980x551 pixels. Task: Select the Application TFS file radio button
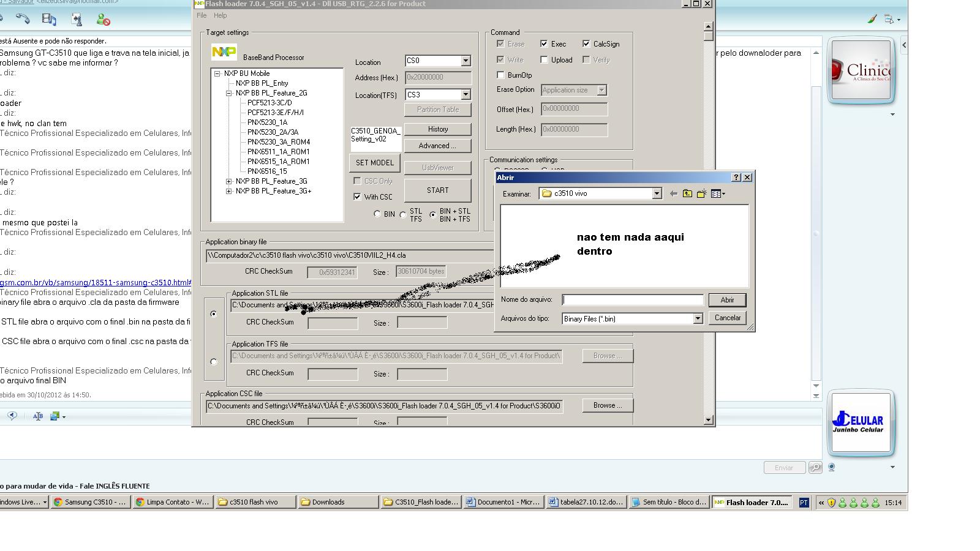click(x=214, y=361)
